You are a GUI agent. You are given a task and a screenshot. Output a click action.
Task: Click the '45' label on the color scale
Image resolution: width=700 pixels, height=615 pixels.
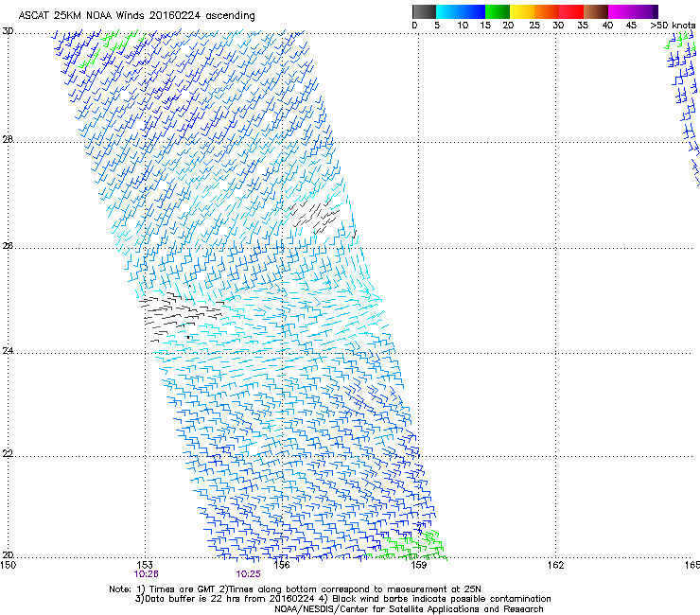(x=631, y=26)
